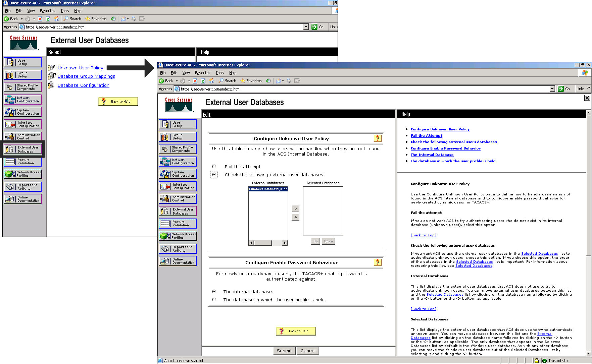
Task: Open help for Configure Enable Password Behaviour
Action: [378, 262]
